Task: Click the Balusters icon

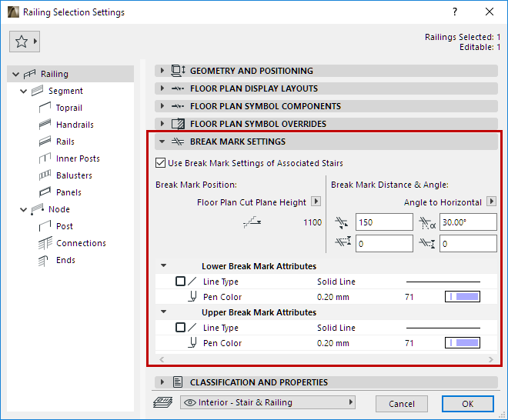Action: [45, 175]
